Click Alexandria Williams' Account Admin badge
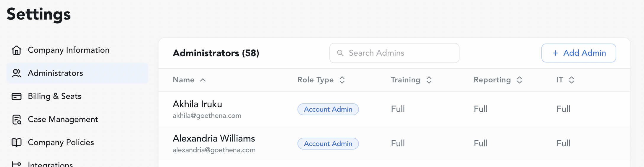The image size is (644, 167). pos(328,144)
